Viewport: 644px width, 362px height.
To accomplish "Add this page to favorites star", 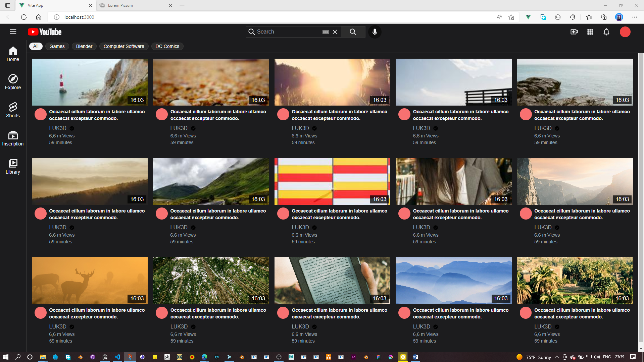I will (511, 17).
